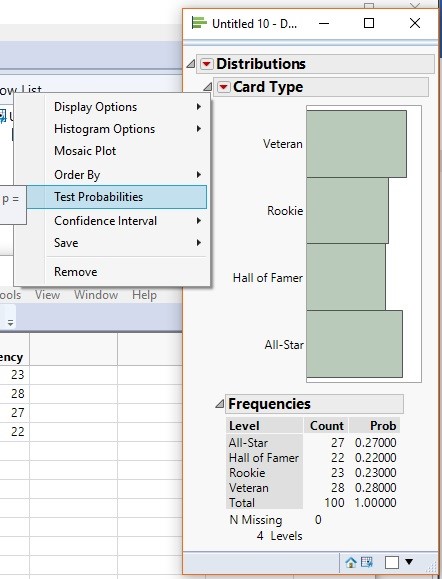Viewport: 442px width, 579px height.
Task: Open the Window menu in background window
Action: [96, 295]
